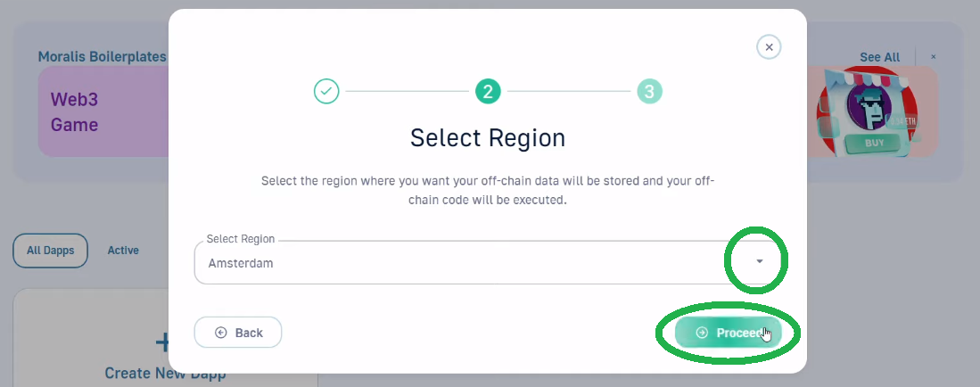Screen dimensions: 980x387
Task: Click the arrow icon inside Back button
Action: pos(220,333)
